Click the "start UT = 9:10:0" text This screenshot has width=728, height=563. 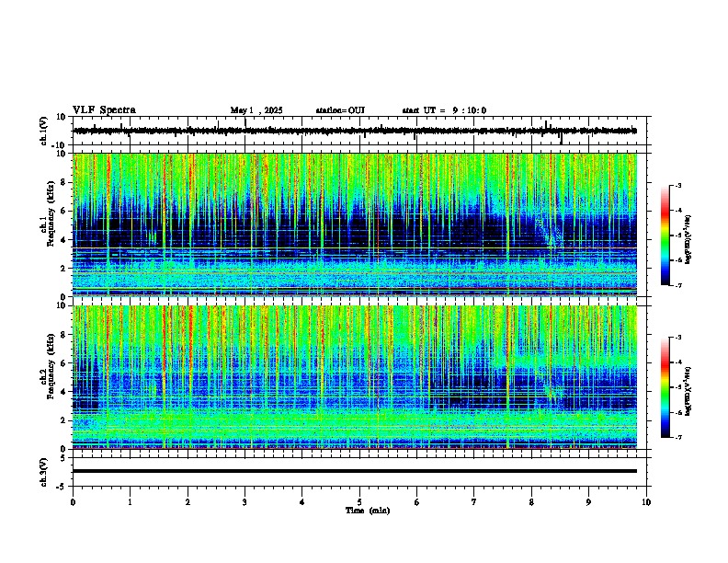(x=444, y=110)
